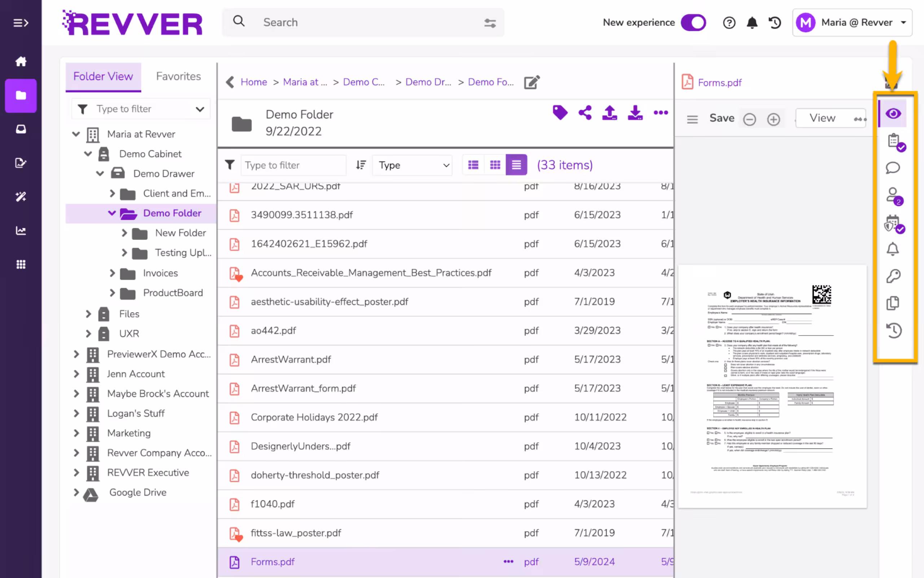The image size is (924, 578).
Task: Click Save in the previewer toolbar
Action: 722,118
